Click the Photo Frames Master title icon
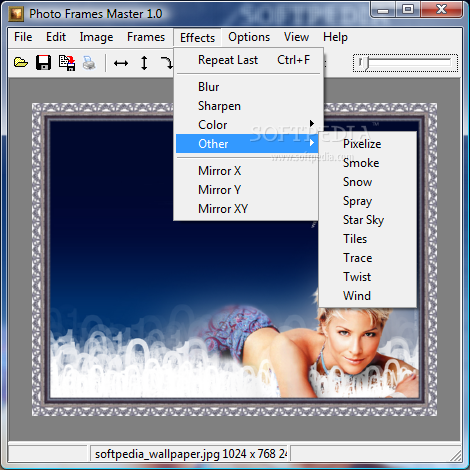 click(x=16, y=14)
